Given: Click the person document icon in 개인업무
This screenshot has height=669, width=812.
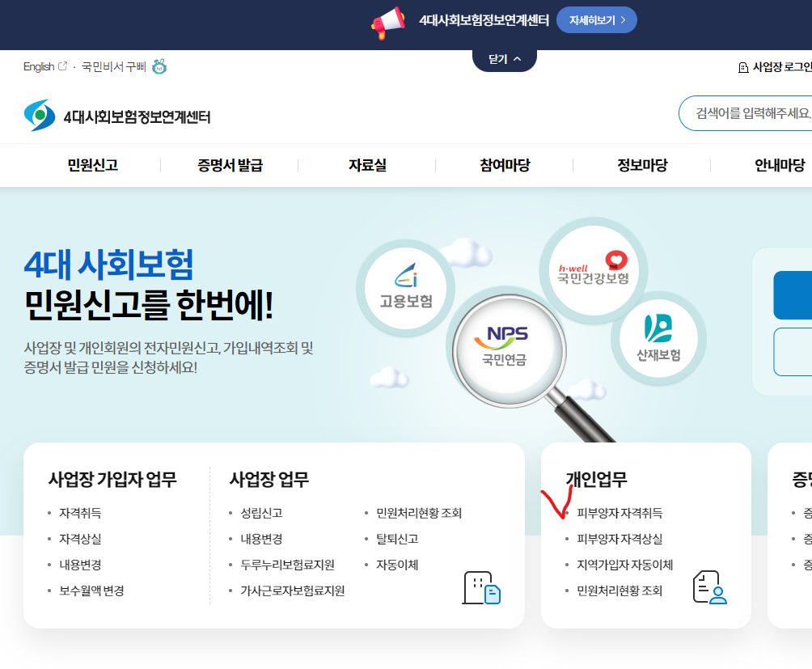Looking at the screenshot, I should click(x=710, y=587).
